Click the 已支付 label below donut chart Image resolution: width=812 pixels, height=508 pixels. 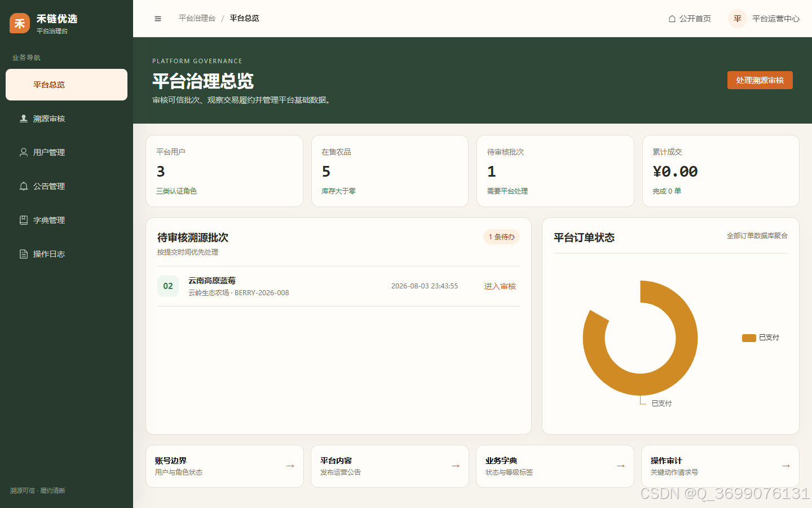point(661,404)
